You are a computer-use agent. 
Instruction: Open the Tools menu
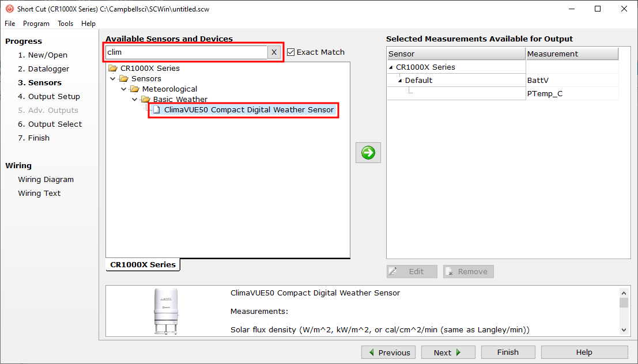pos(65,24)
